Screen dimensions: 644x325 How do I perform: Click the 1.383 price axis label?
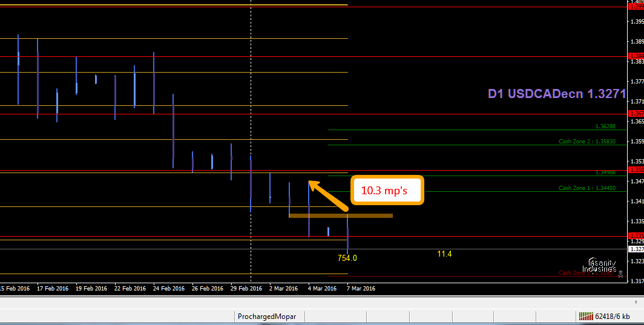pos(637,62)
